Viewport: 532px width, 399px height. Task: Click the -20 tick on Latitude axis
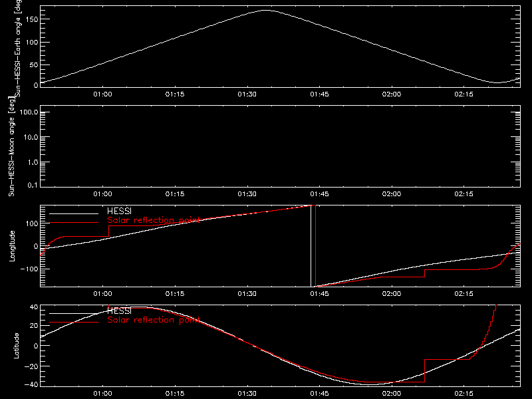click(x=31, y=366)
